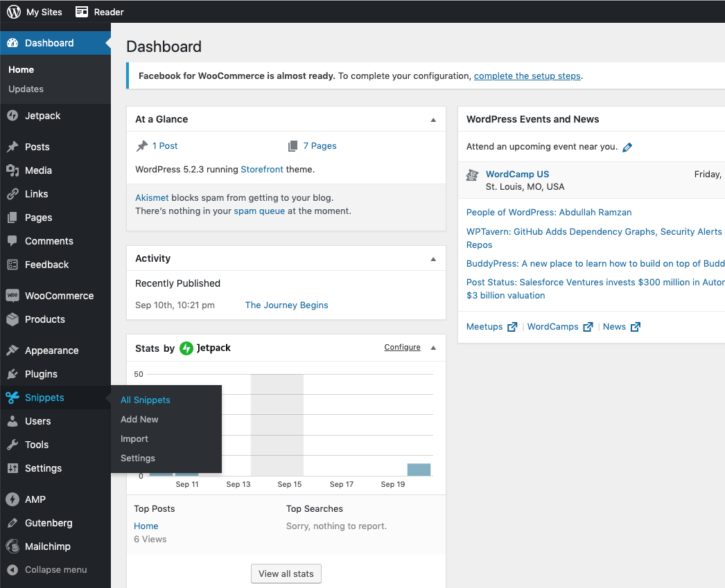Click the green Jetpack logo in Stats header
The width and height of the screenshot is (725, 588).
click(186, 348)
